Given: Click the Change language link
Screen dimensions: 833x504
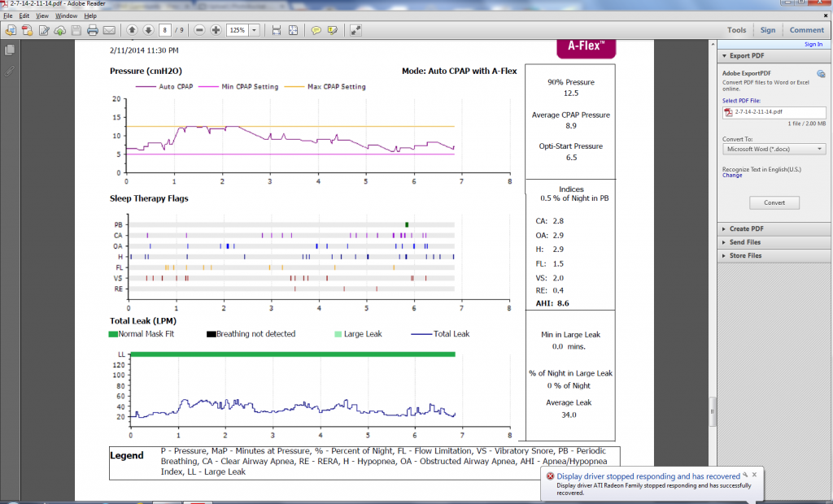Looking at the screenshot, I should pos(732,176).
